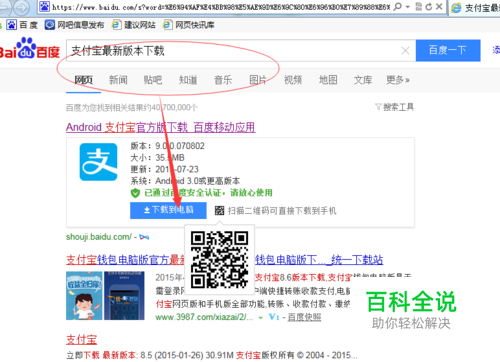Select the 地图 search tab
Screen dimensions: 500x362
[x=328, y=80]
